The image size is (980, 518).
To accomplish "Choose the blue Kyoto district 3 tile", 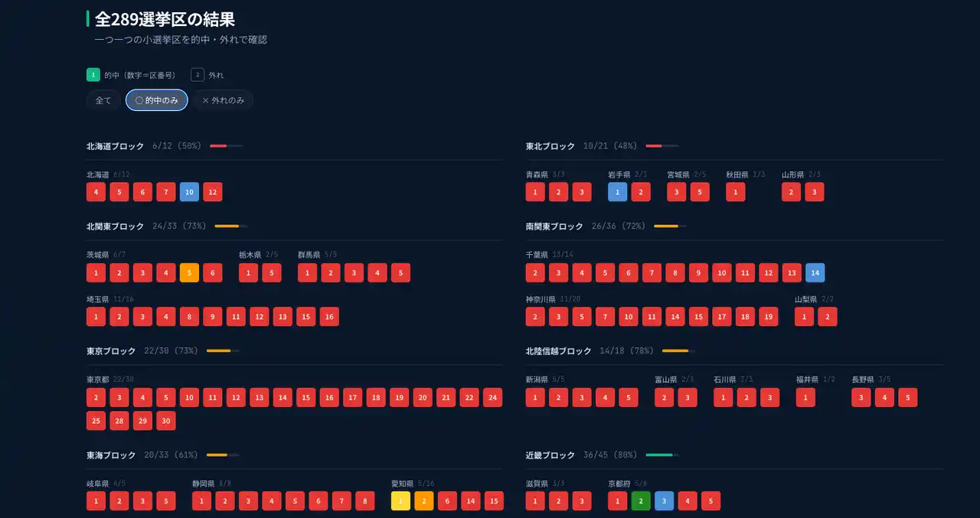I will (664, 501).
